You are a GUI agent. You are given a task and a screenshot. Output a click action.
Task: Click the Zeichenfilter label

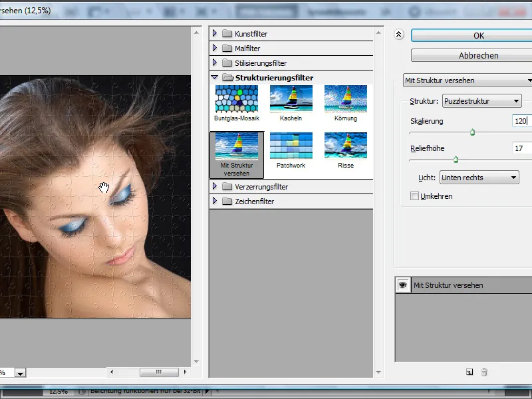(255, 201)
